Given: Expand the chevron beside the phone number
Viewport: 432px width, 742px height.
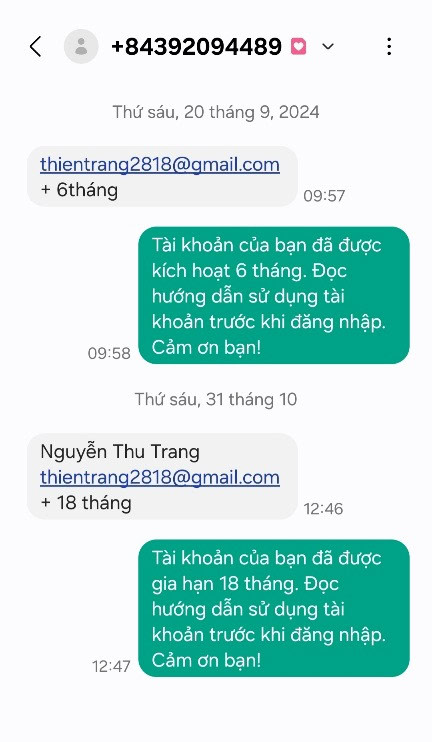Looking at the screenshot, I should [x=328, y=46].
